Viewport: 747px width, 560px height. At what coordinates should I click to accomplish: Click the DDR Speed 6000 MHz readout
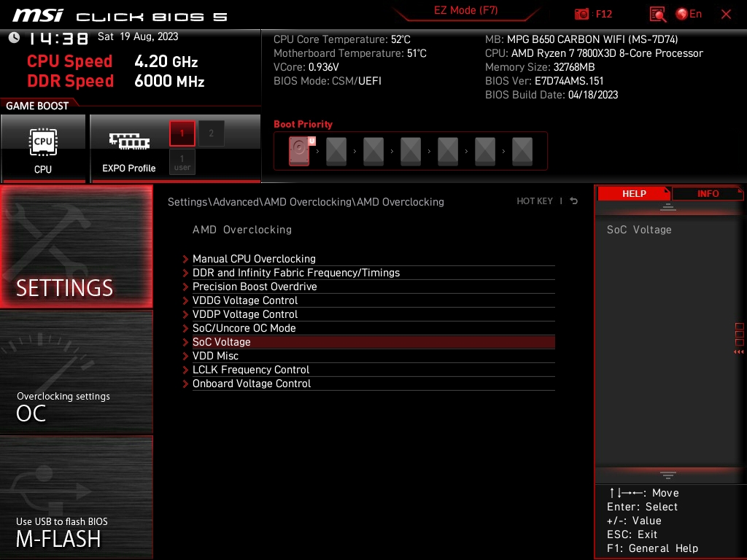116,81
